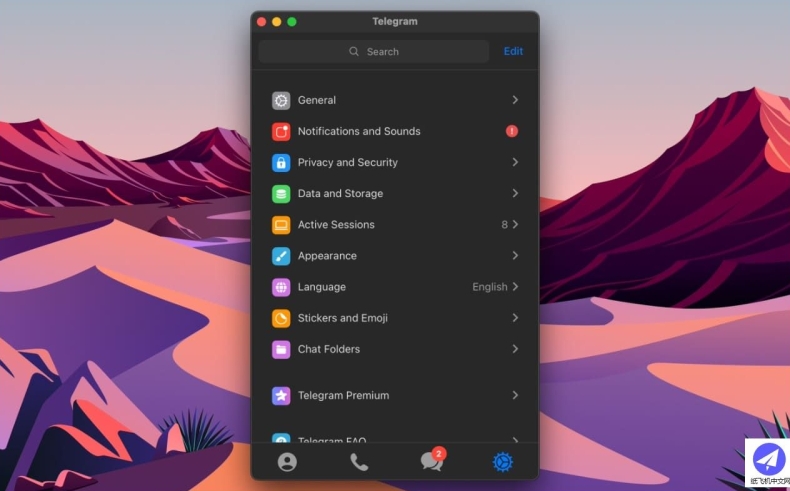Open the Telegram Premium star icon
This screenshot has height=491, width=790.
tap(281, 395)
